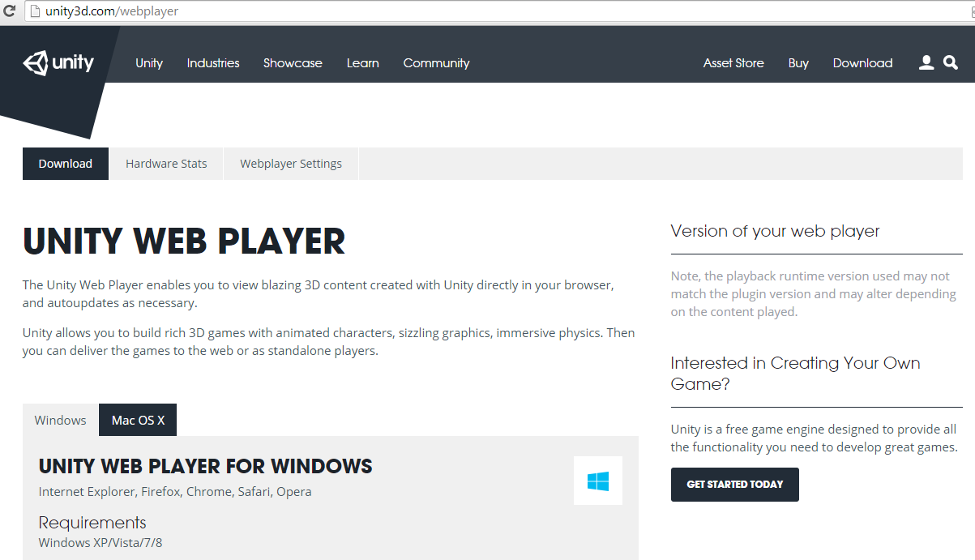
Task: Click the Buy link in the header
Action: [x=798, y=63]
